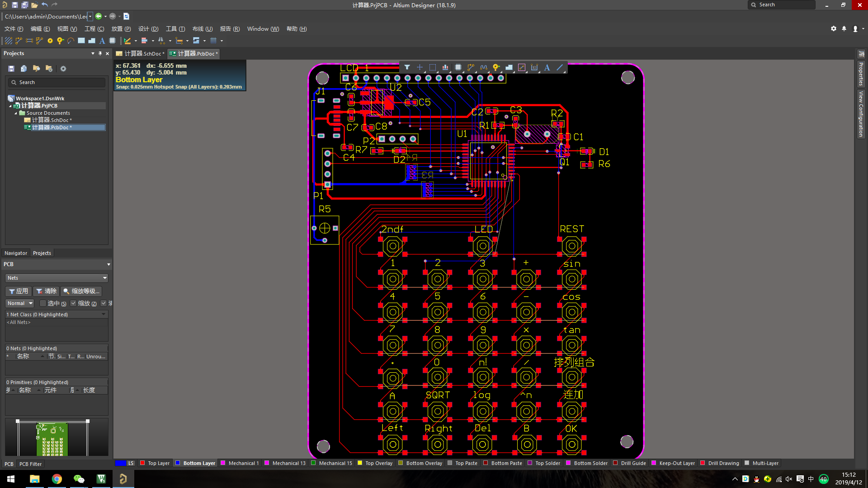Click the Bottom Layer color swatch
Screen dimensions: 868x488
tap(178, 463)
